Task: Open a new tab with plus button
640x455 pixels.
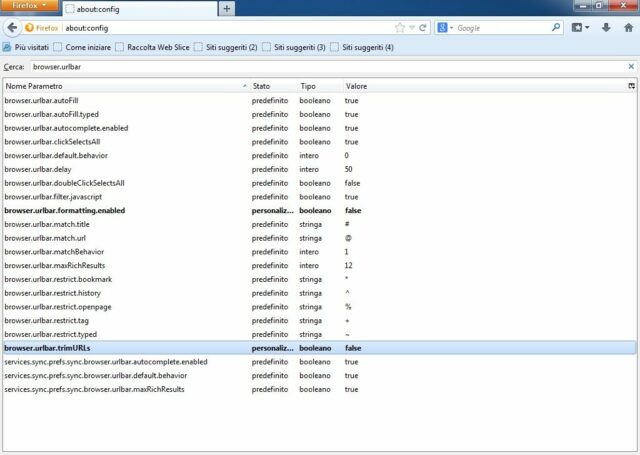Action: tap(227, 9)
